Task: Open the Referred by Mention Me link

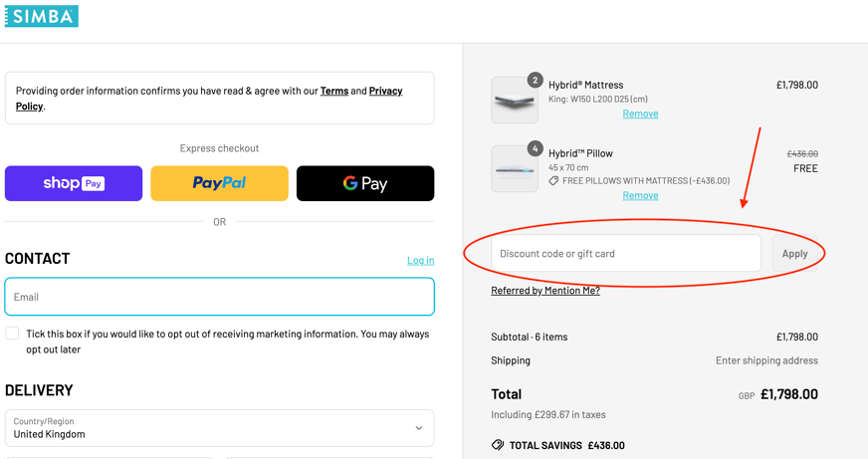Action: click(545, 291)
